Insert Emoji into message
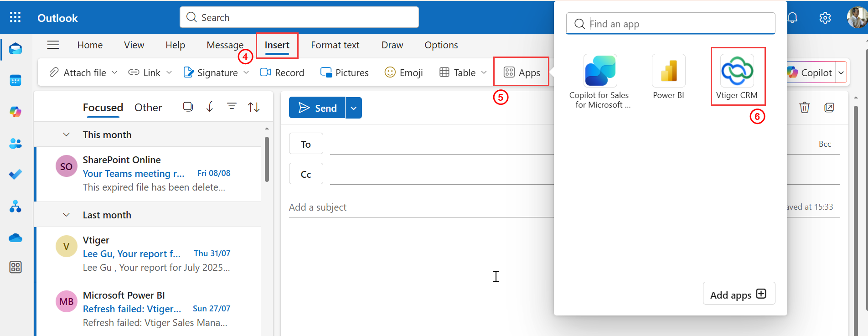Image resolution: width=868 pixels, height=336 pixels. coord(404,72)
